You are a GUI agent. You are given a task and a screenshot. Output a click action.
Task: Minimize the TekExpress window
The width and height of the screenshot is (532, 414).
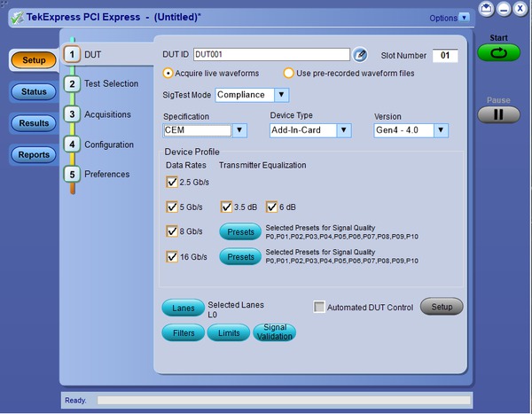[x=504, y=9]
